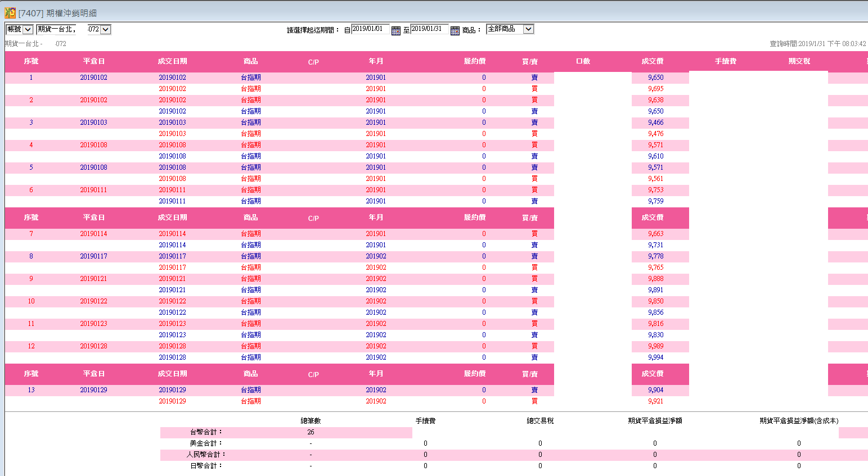Select the price cell 9,638

[x=655, y=100]
